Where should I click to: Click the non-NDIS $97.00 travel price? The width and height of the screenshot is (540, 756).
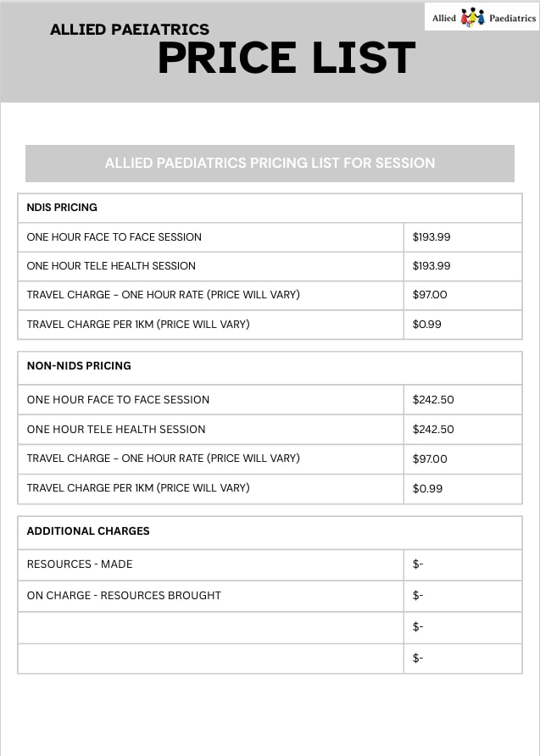pos(430,459)
